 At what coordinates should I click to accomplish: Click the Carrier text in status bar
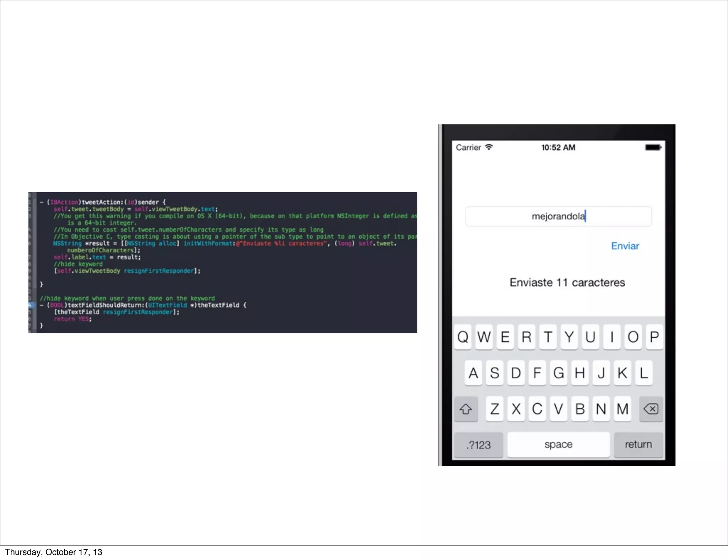[468, 147]
